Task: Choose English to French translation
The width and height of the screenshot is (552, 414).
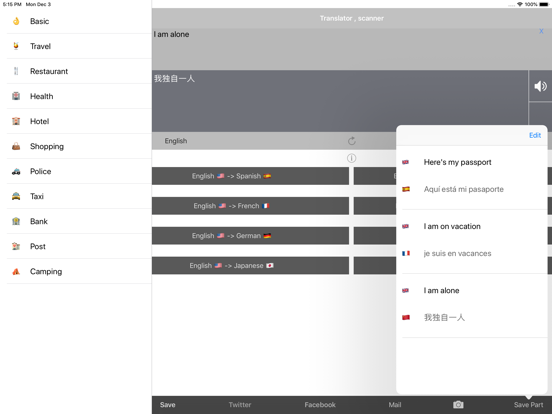Action: pos(250,206)
